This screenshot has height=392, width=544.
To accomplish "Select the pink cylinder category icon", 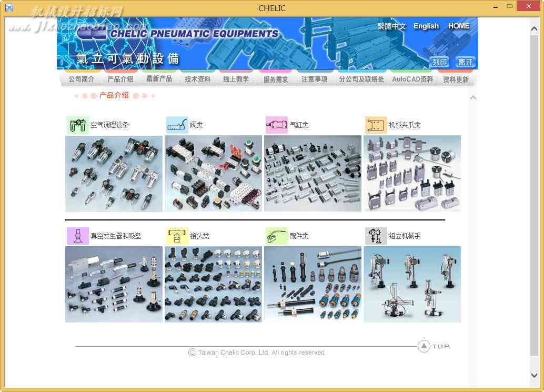I will pos(277,125).
